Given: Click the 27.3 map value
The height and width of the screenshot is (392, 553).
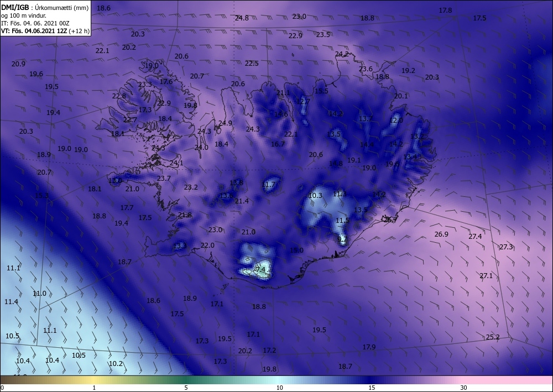Looking at the screenshot, I should coord(506,247).
